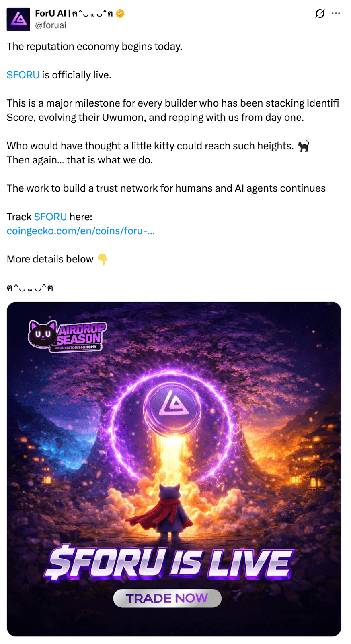The width and height of the screenshot is (351, 644).
Task: Click $FORU cashtag after 'Track'
Action: click(x=50, y=217)
